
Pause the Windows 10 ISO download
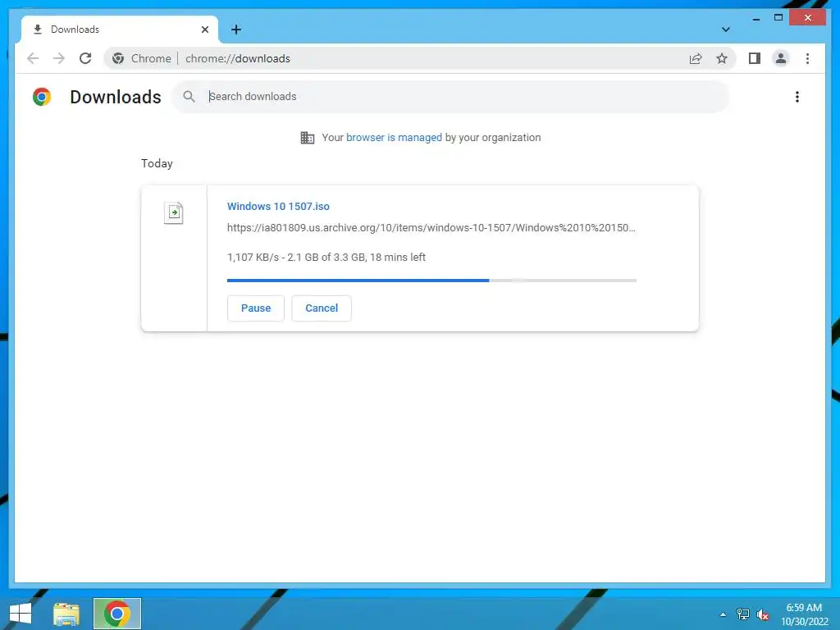[256, 308]
